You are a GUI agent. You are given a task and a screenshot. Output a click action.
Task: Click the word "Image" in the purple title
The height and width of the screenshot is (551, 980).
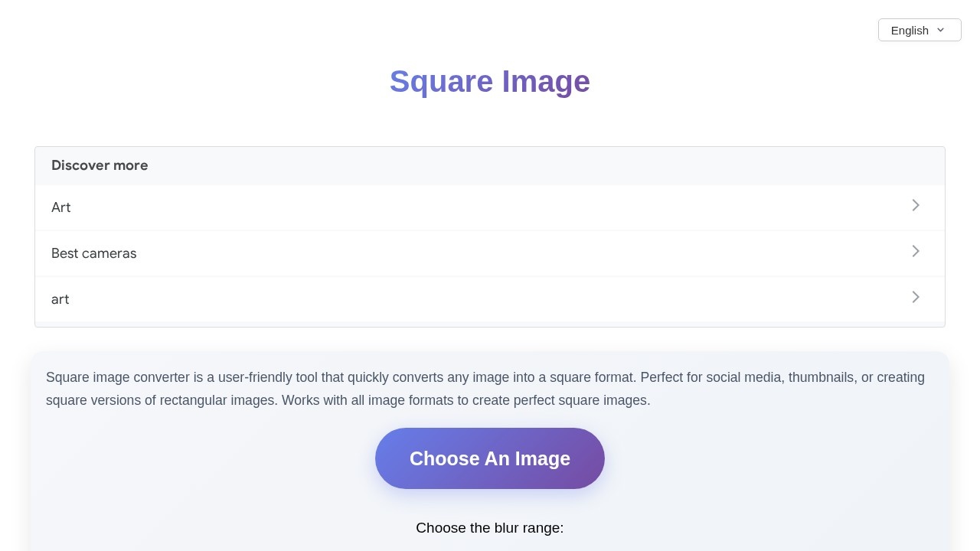pyautogui.click(x=546, y=82)
